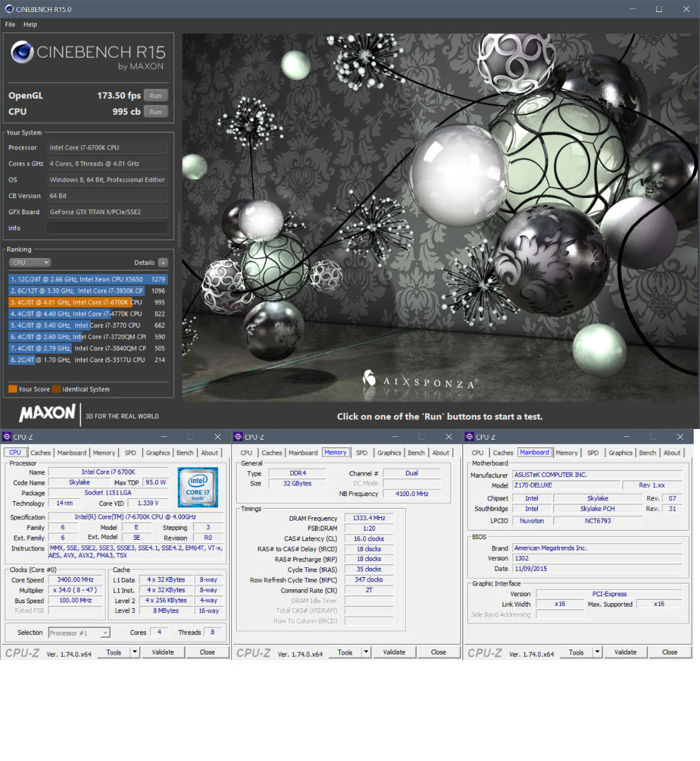This screenshot has width=700, height=761.
Task: Click the Cinebench title bar app icon
Action: tap(8, 8)
